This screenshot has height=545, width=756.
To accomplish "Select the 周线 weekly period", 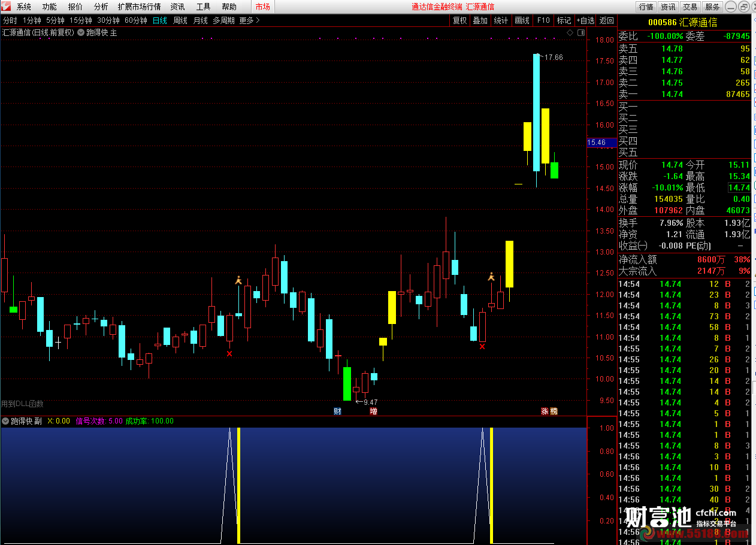I will (x=180, y=20).
